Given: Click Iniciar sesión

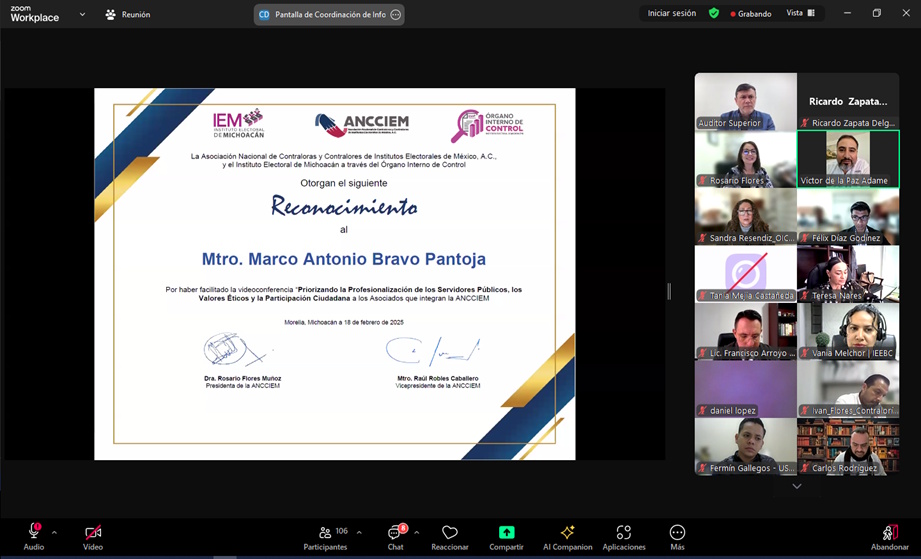Looking at the screenshot, I should 671,13.
